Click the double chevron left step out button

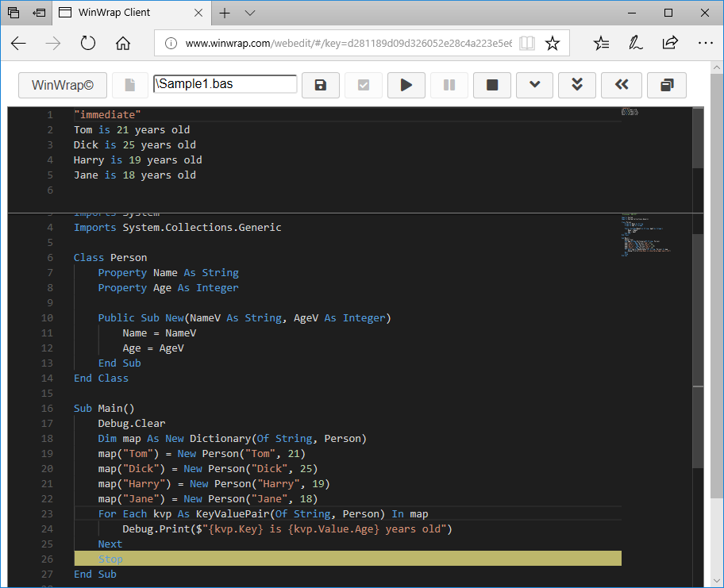pos(622,85)
